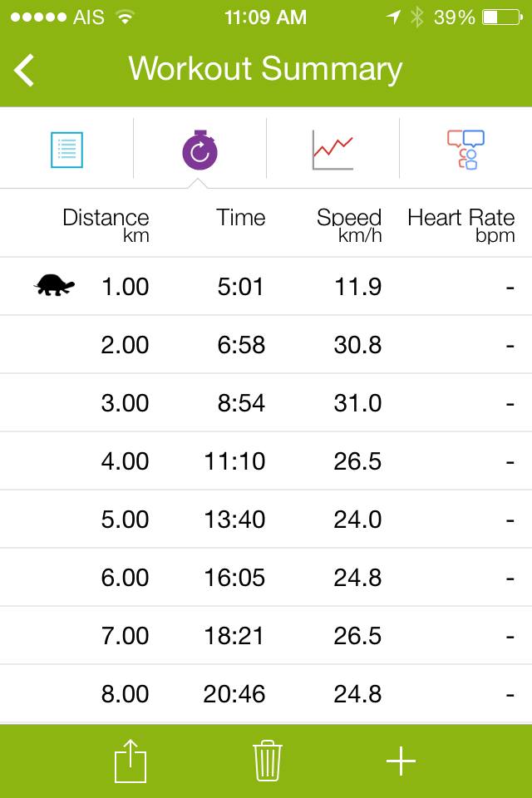
Task: Tap the share export icon
Action: click(x=131, y=761)
